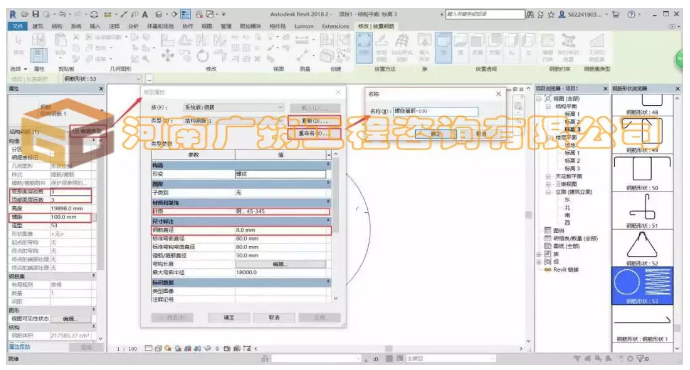Open Help via the question mark icon
This screenshot has width=690, height=370.
pos(631,14)
